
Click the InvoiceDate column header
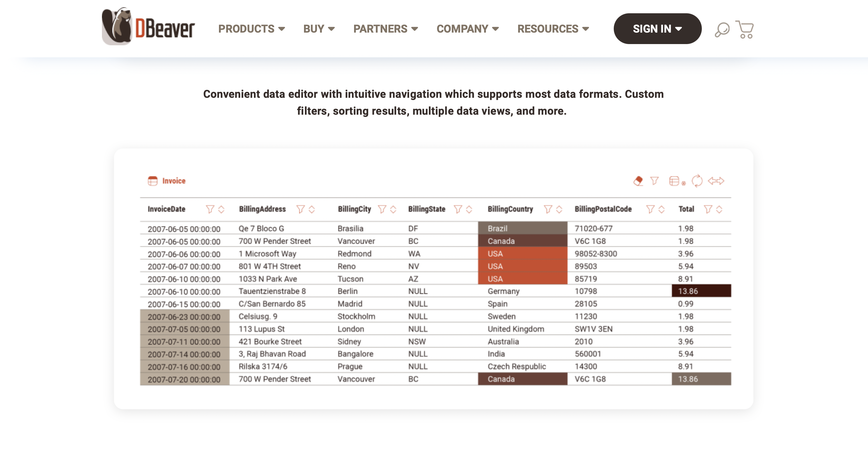point(166,209)
